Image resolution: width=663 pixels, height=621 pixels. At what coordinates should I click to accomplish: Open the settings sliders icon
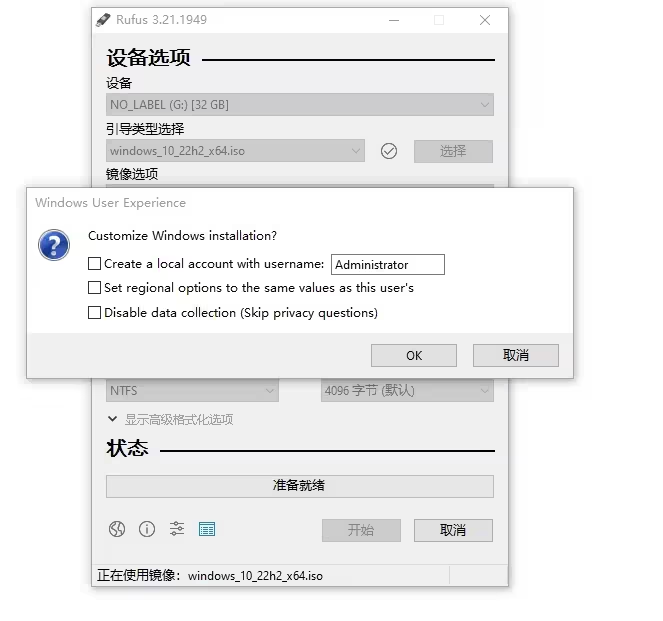177,529
